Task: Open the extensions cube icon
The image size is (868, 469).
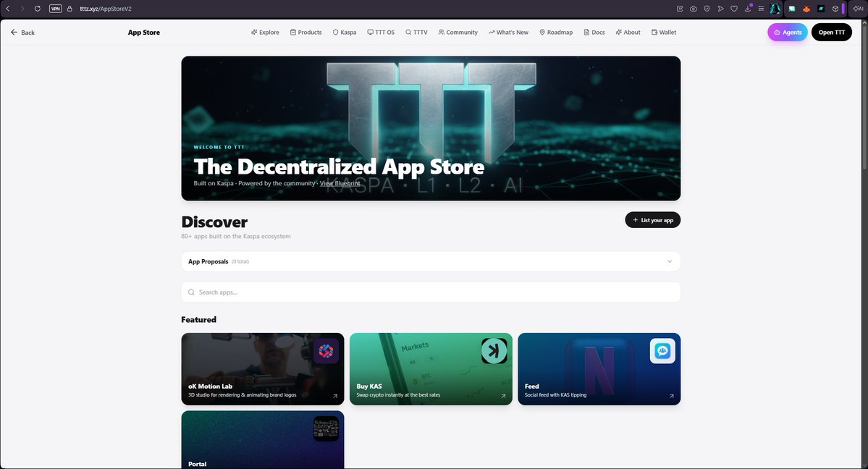Action: (x=835, y=9)
